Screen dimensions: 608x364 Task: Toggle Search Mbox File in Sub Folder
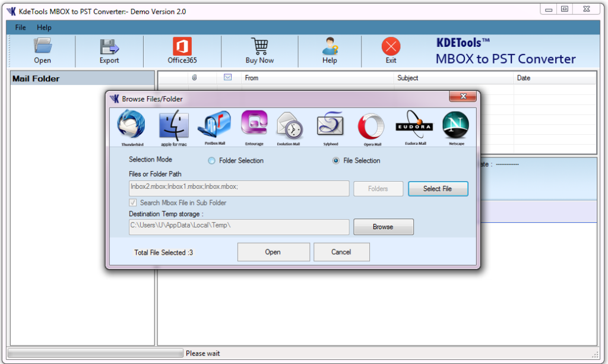(x=132, y=202)
